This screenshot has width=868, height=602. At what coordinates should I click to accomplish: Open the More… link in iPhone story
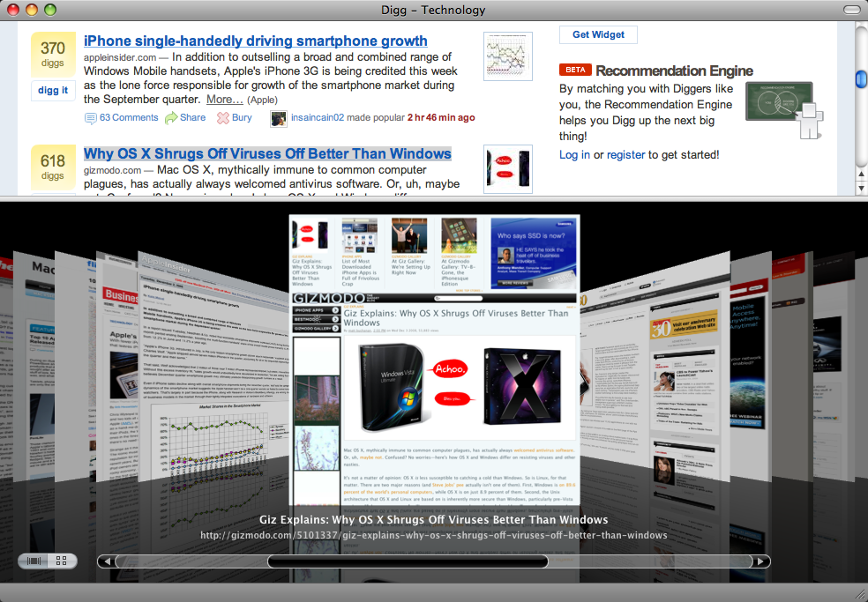pos(225,100)
